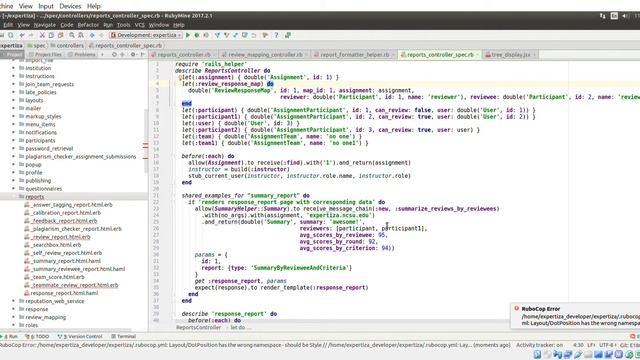Expand the questionnaires folder
640x360 pixels.
(x=13, y=189)
